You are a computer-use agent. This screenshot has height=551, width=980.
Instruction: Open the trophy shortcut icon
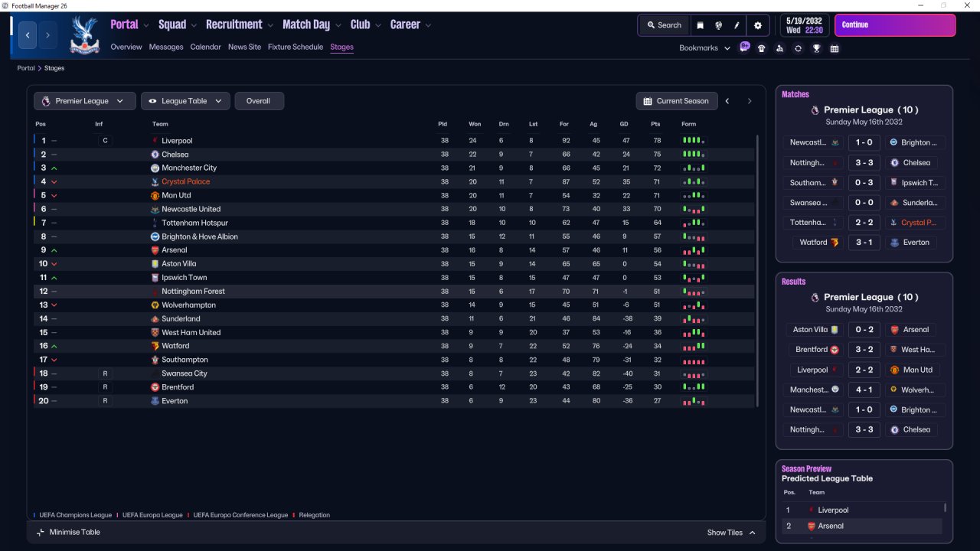click(816, 48)
